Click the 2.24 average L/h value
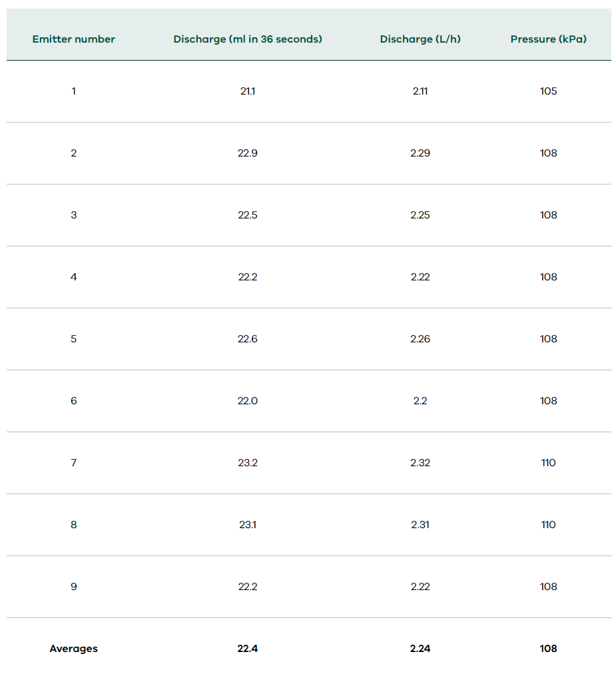 pyautogui.click(x=420, y=649)
